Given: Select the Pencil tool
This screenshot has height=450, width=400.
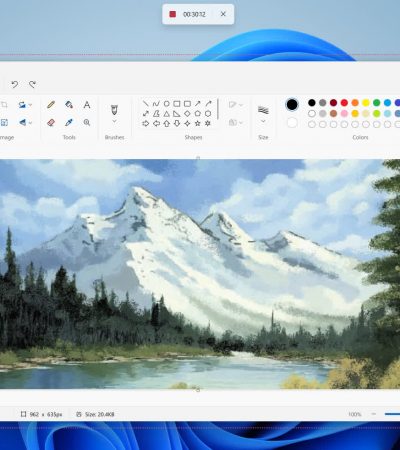Looking at the screenshot, I should click(51, 105).
